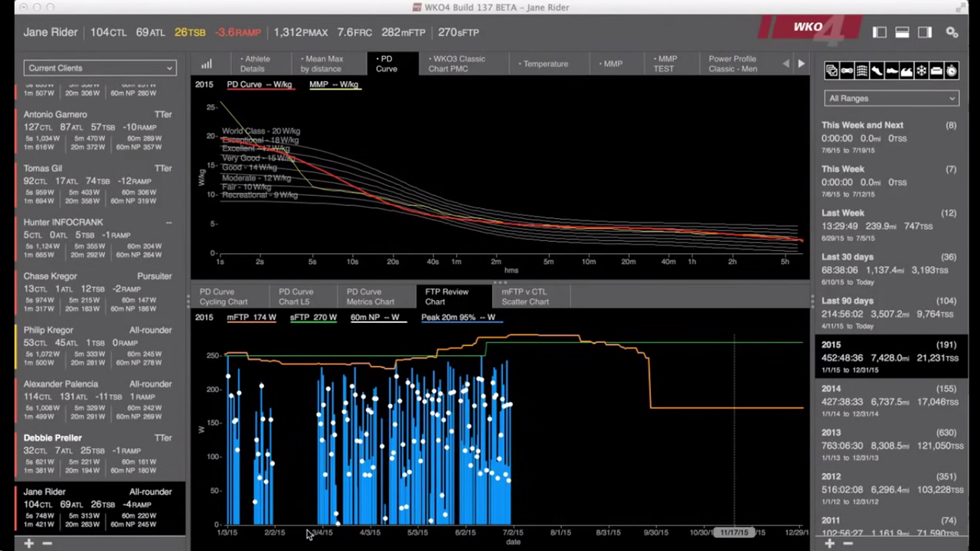Select athlete Chase Kregor
This screenshot has width=980, height=551.
(100, 292)
